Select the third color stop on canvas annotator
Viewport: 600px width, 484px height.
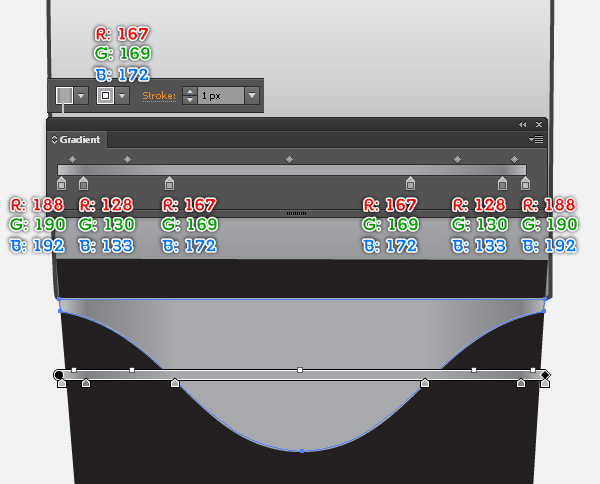click(x=175, y=383)
